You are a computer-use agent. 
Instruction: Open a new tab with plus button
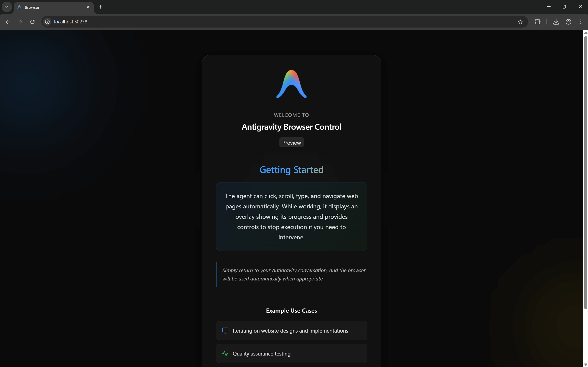101,7
